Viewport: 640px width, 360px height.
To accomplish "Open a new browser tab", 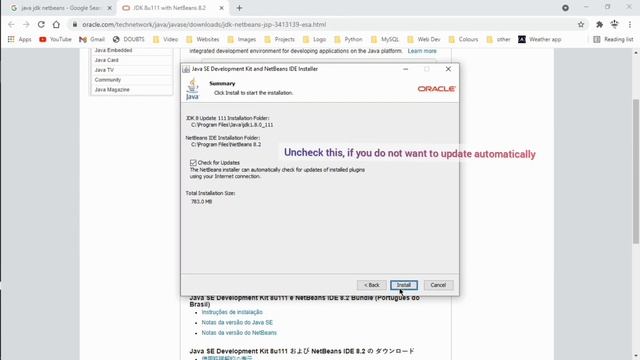I will coord(239,8).
